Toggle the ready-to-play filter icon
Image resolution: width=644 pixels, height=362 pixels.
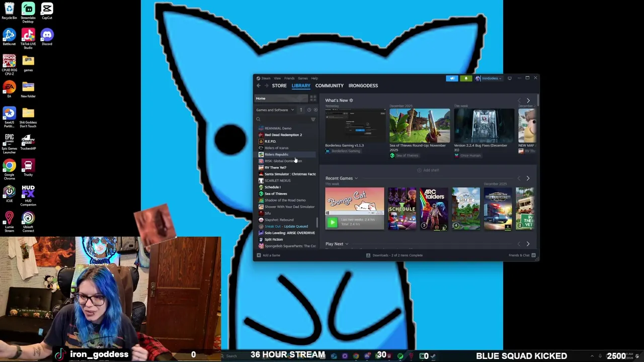tap(315, 110)
